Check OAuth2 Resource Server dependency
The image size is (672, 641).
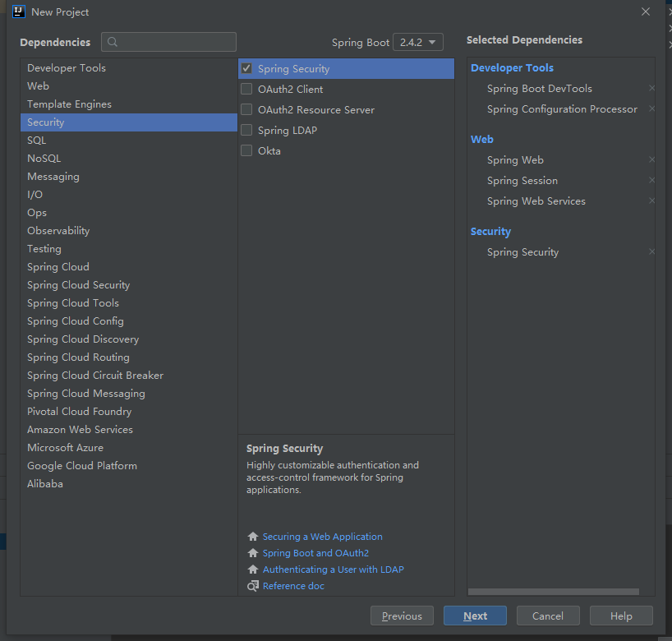point(246,110)
